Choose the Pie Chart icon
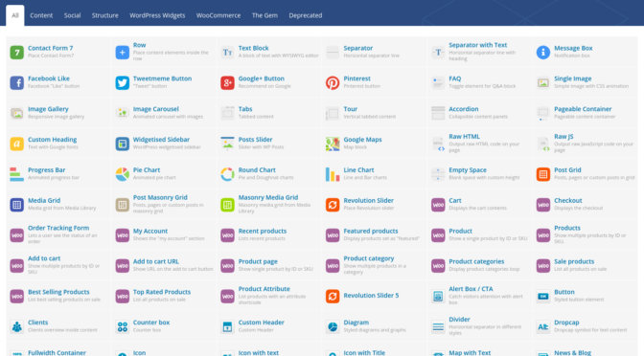Screen dimensions: 644x356 click(x=122, y=174)
